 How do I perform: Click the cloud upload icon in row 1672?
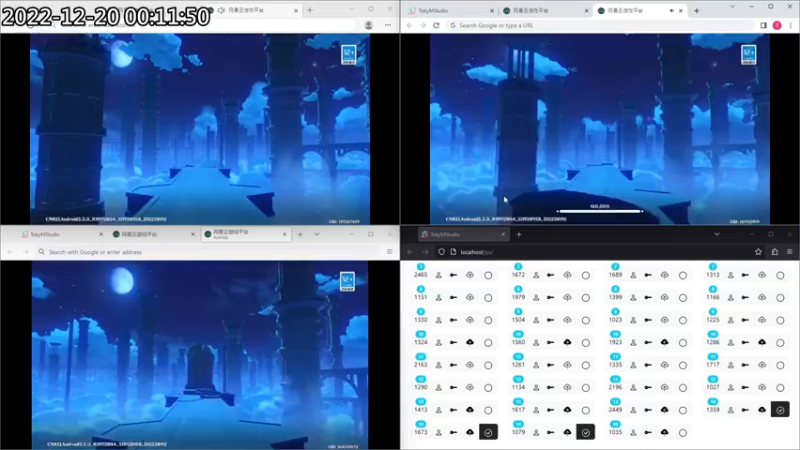click(567, 275)
